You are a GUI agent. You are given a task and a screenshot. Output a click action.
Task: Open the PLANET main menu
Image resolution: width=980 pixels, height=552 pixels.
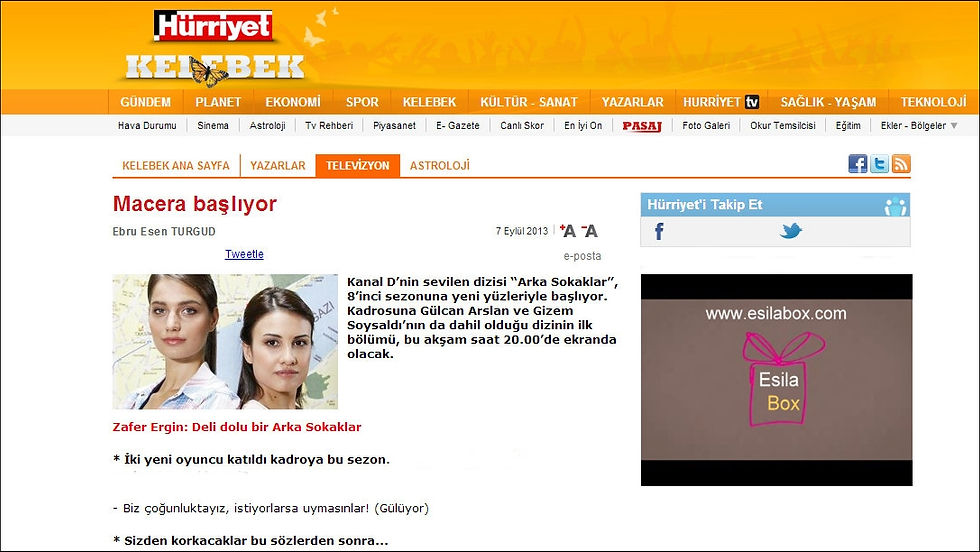[x=218, y=102]
